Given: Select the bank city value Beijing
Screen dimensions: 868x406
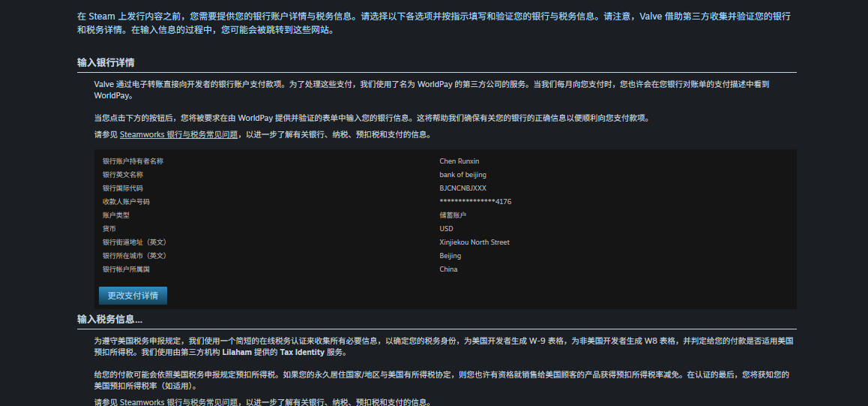Looking at the screenshot, I should (x=450, y=256).
